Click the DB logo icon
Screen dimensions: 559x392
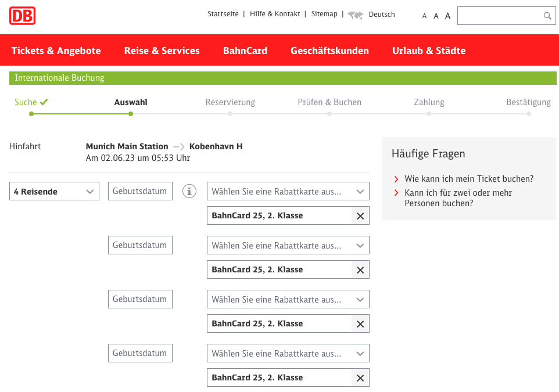[x=23, y=16]
